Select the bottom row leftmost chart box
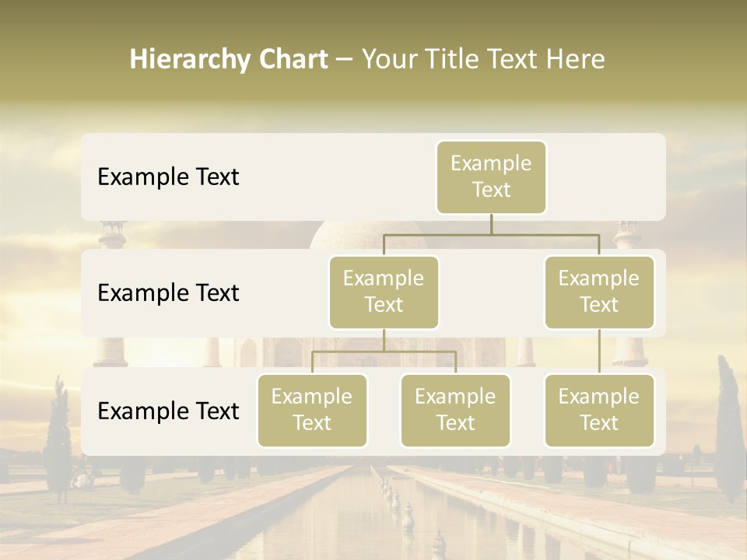747x560 pixels. [312, 411]
